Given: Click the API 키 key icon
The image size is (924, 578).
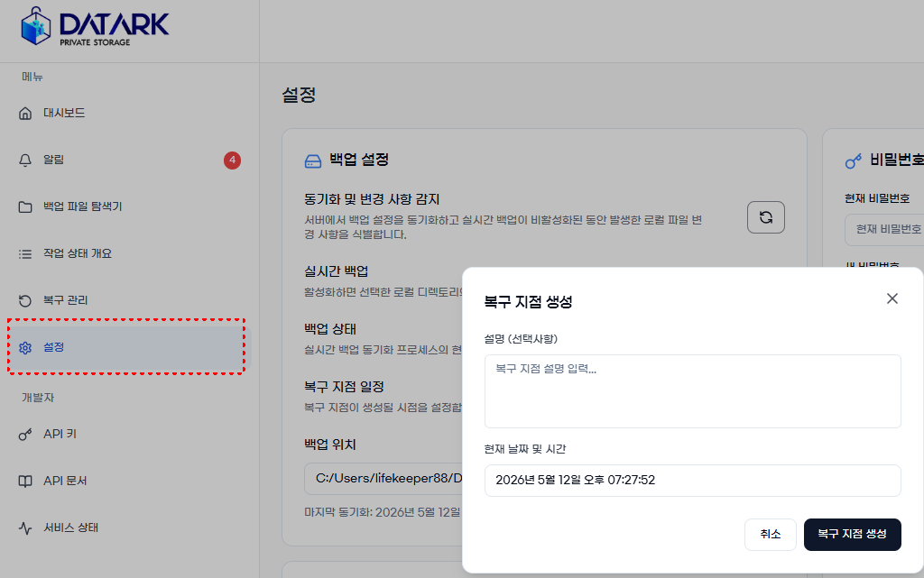Looking at the screenshot, I should 24,435.
